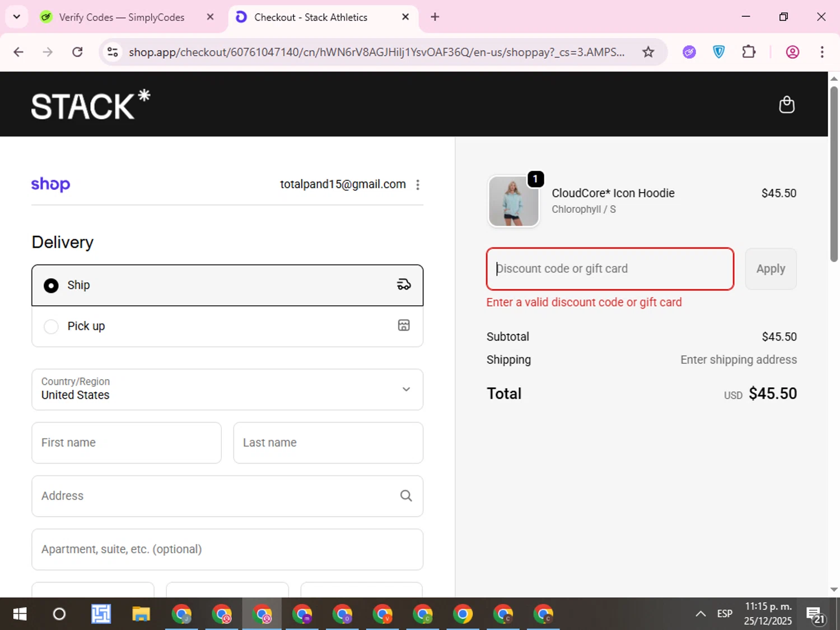
Task: Open the purple extension icon in toolbar
Action: pyautogui.click(x=689, y=52)
